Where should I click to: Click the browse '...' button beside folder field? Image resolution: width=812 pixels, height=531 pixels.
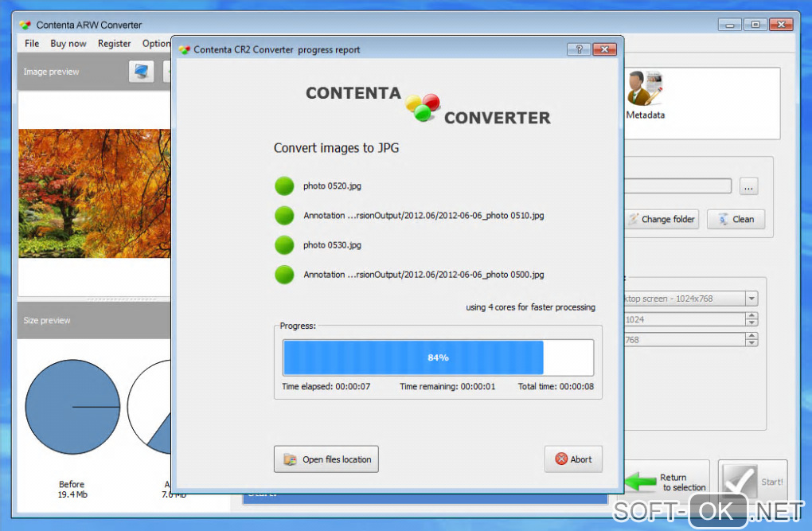[x=748, y=186]
